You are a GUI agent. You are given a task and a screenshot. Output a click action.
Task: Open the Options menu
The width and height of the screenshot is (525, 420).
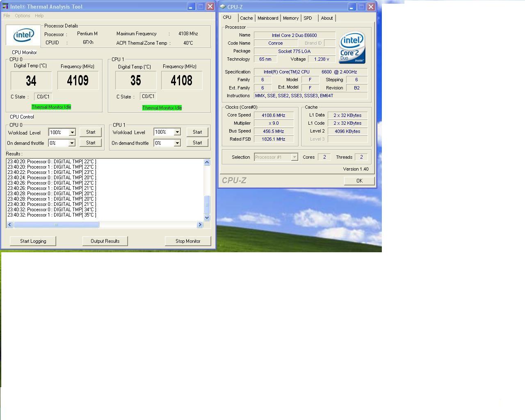pyautogui.click(x=23, y=16)
